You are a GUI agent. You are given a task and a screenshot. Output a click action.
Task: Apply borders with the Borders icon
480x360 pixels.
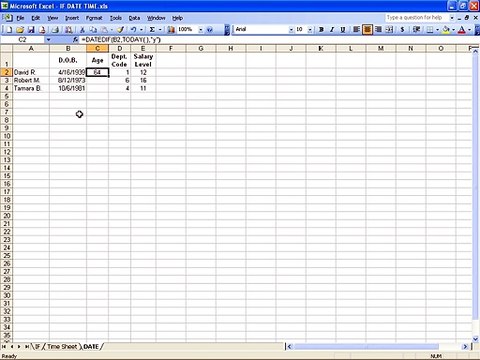point(430,30)
